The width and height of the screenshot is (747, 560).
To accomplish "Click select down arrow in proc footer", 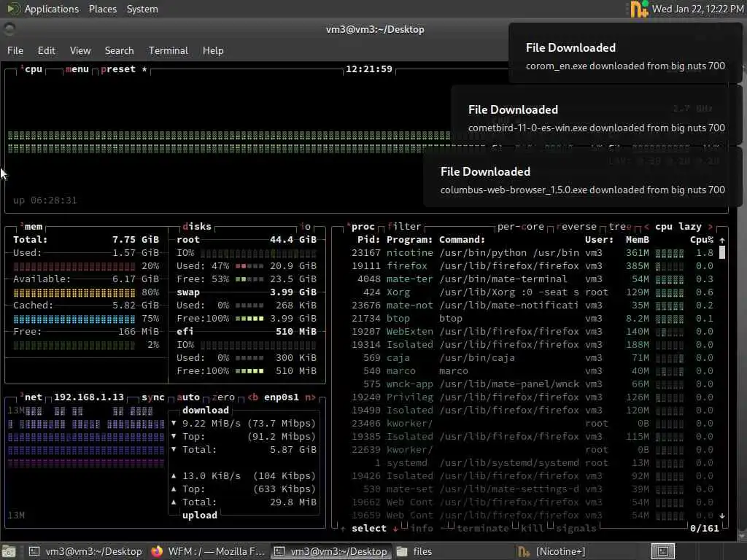I will click(395, 529).
